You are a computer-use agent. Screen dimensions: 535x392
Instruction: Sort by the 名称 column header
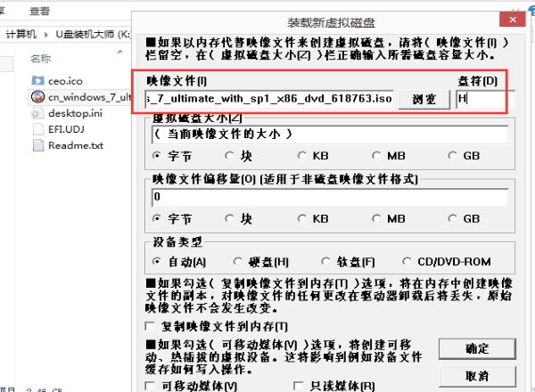41,59
